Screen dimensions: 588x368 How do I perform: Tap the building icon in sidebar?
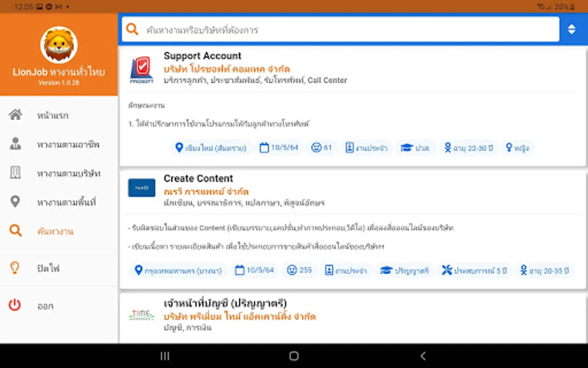click(x=15, y=173)
